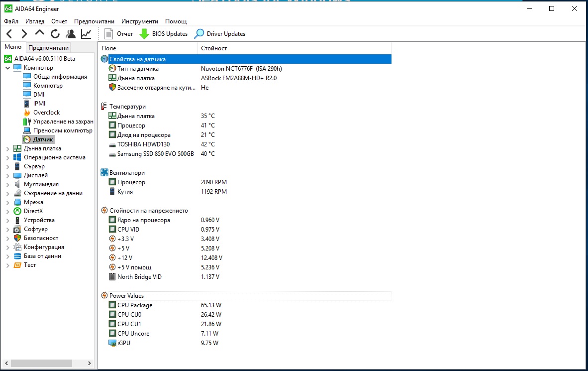Click the Стойности на напрежението icon

pos(104,211)
